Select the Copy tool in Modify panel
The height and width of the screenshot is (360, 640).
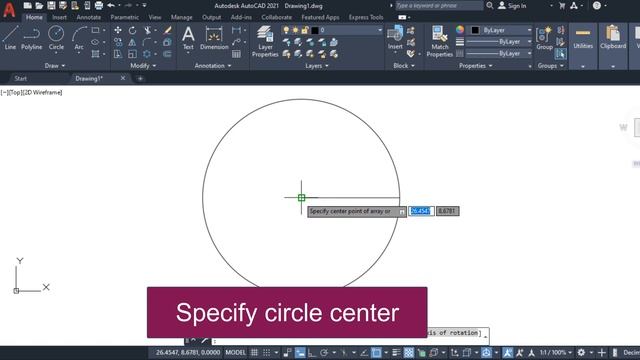[x=118, y=42]
